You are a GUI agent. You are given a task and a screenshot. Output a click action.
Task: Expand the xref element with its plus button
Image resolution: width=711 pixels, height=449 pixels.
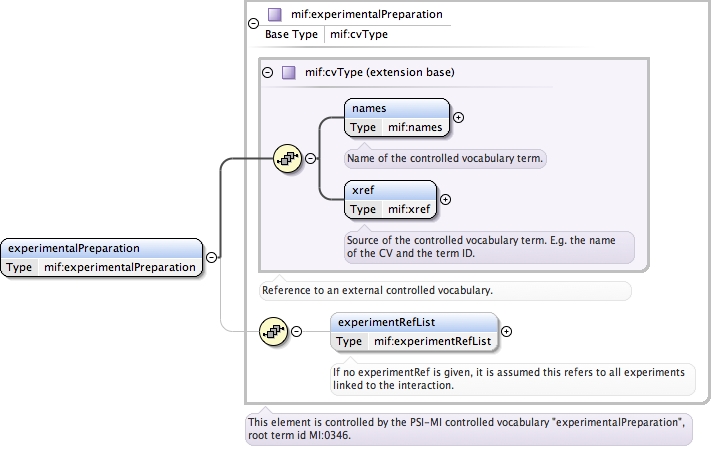point(445,199)
